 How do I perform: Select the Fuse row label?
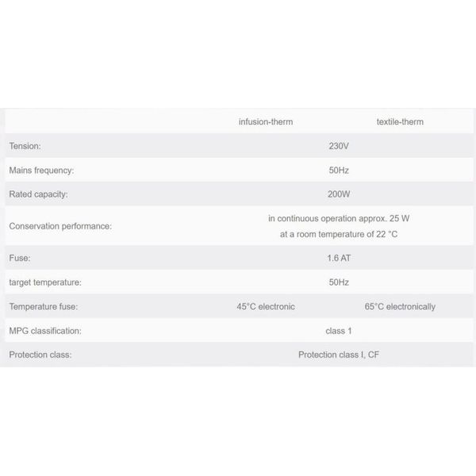(x=20, y=259)
